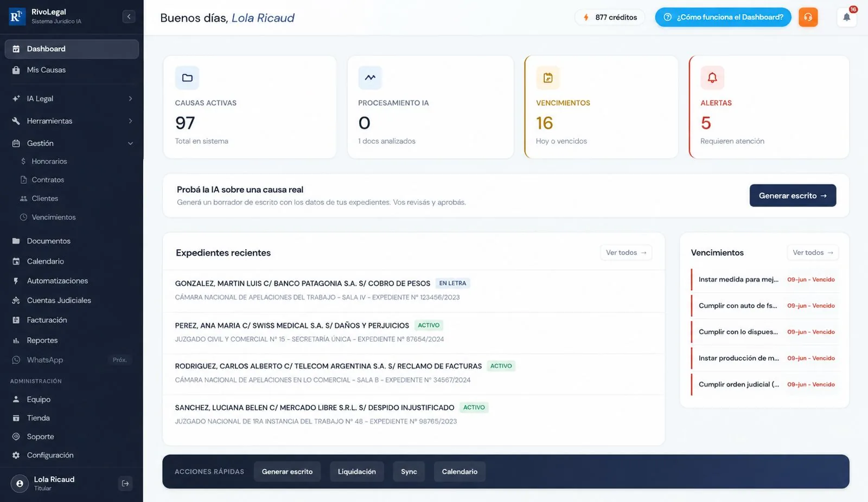This screenshot has height=502, width=868.
Task: Click the logout icon beside Lola Ricaud
Action: tap(125, 484)
